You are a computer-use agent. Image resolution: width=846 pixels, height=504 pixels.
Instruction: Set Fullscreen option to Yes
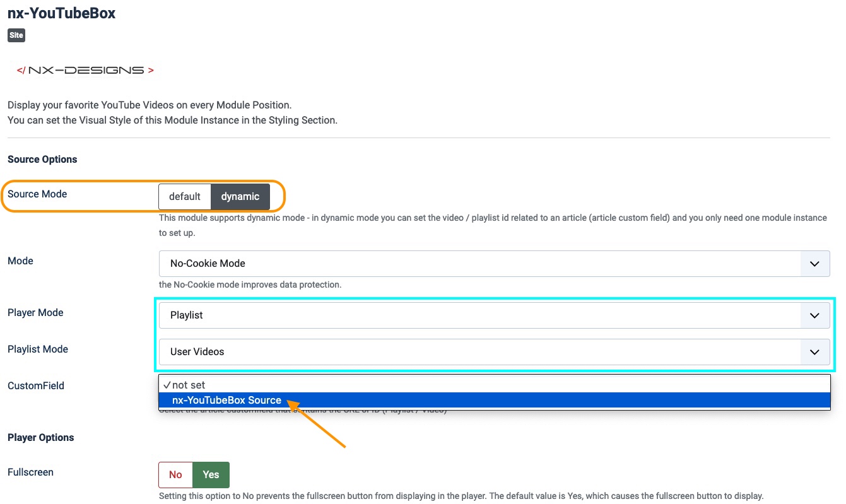211,475
